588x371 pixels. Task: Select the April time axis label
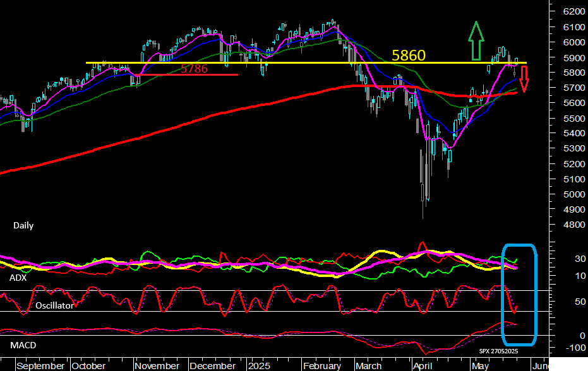coord(423,366)
